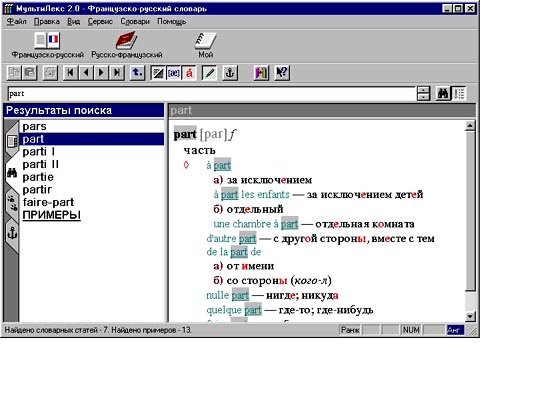Select the binoculars tab in left sidebar

click(x=12, y=173)
